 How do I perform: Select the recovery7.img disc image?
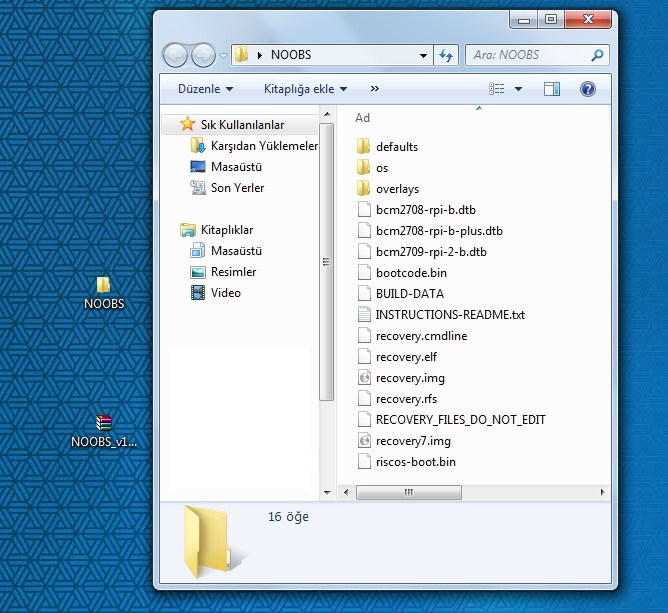tap(404, 441)
